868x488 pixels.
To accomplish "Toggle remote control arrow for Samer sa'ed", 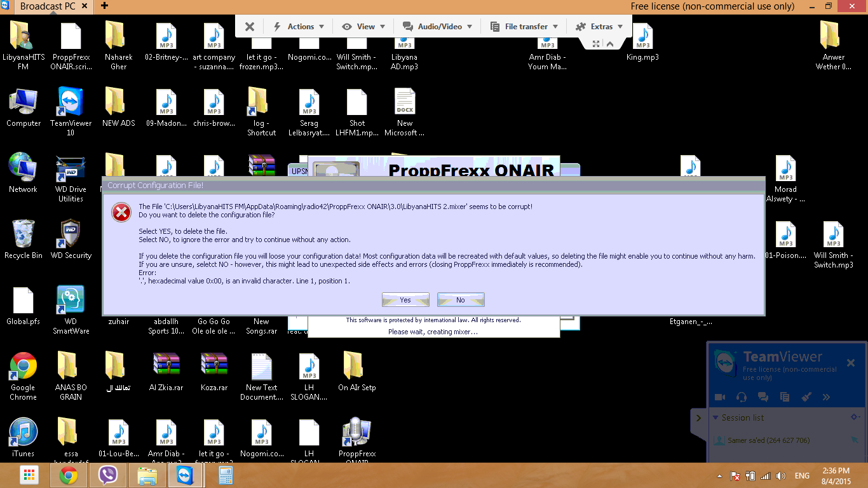I will click(x=854, y=440).
